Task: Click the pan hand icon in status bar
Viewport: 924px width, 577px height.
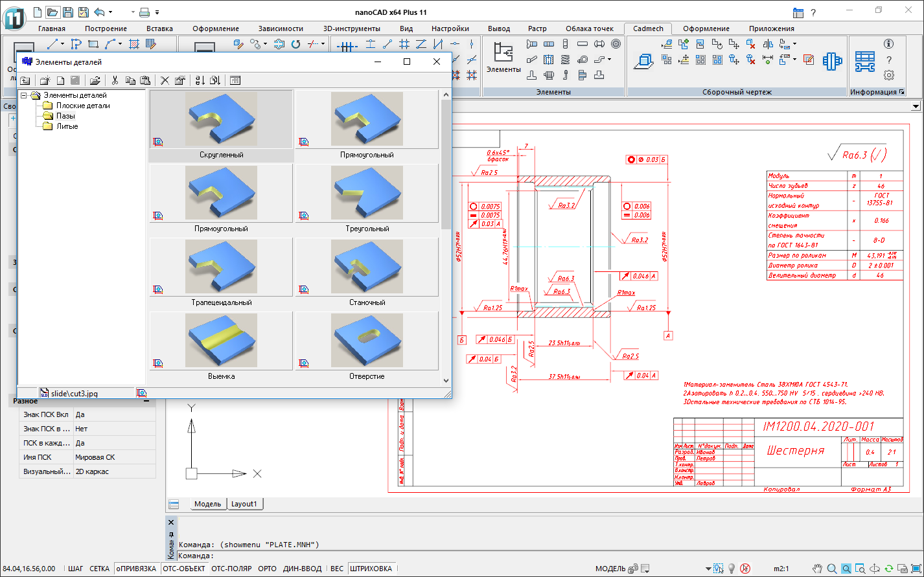Action: click(x=818, y=569)
